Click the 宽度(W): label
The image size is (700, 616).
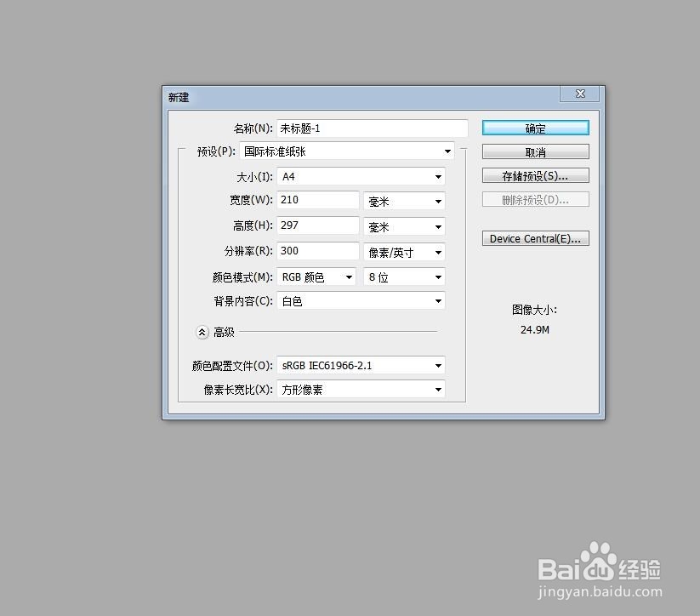point(252,200)
